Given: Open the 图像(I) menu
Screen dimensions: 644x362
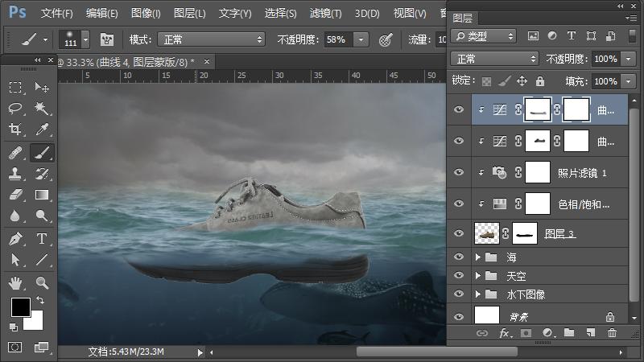Looking at the screenshot, I should pos(146,13).
